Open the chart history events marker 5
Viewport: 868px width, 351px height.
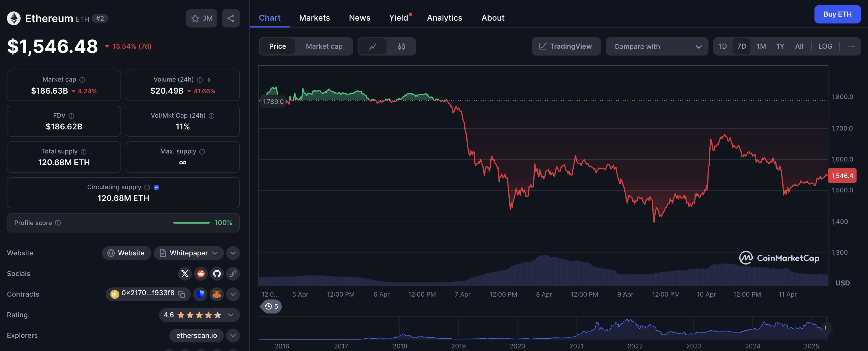click(272, 306)
